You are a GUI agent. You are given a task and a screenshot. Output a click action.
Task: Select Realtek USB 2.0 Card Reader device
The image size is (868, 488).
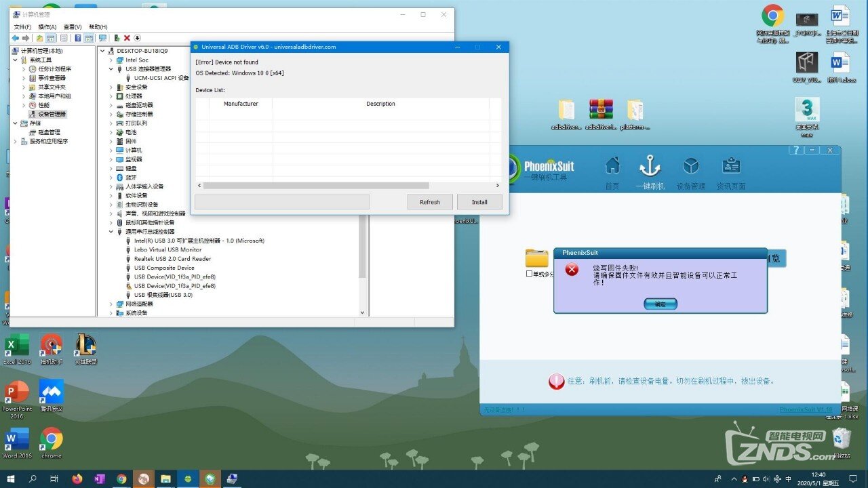pos(172,259)
